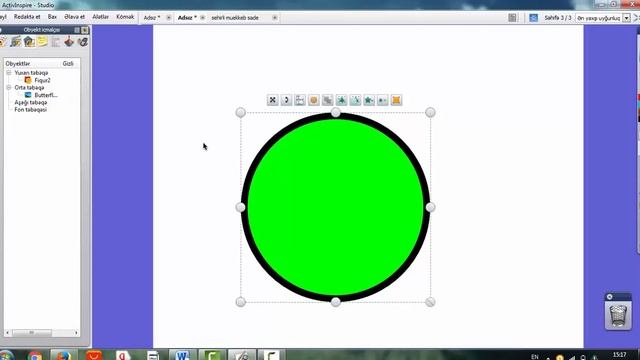Click the green star duplicate icon

click(x=369, y=100)
